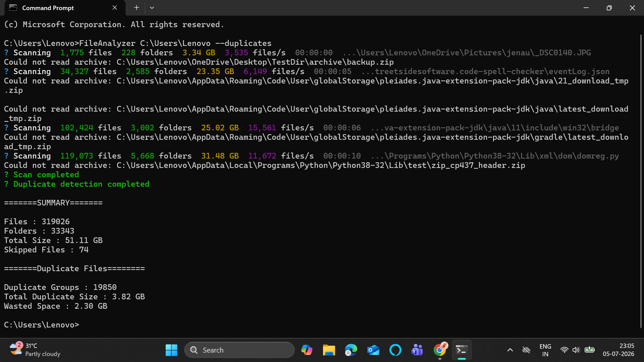Image resolution: width=644 pixels, height=362 pixels.
Task: Click the 21_download_tmp archive error line
Action: click(316, 85)
